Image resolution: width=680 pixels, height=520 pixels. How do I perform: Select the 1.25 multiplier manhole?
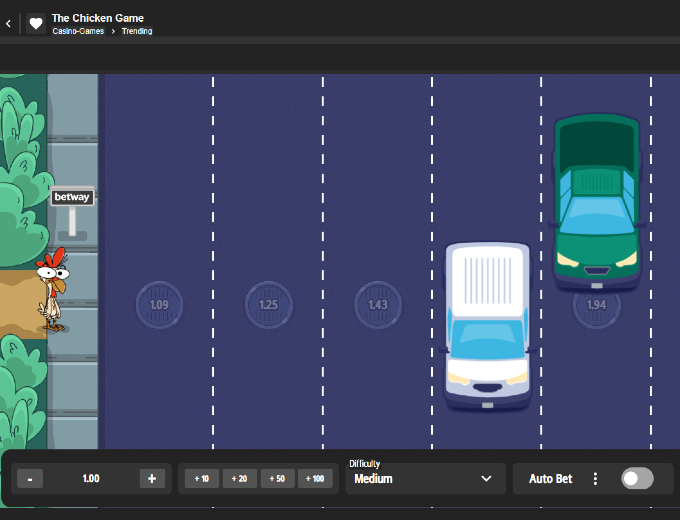tap(269, 305)
